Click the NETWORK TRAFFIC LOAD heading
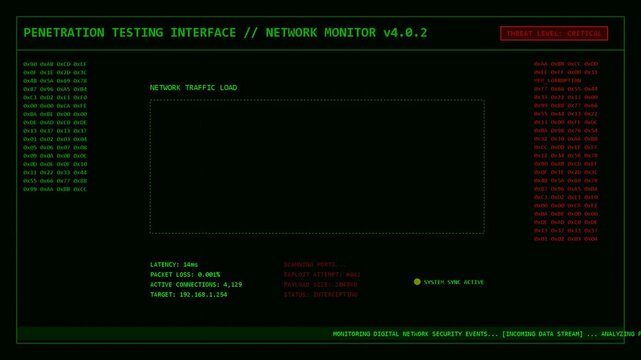 pyautogui.click(x=193, y=87)
